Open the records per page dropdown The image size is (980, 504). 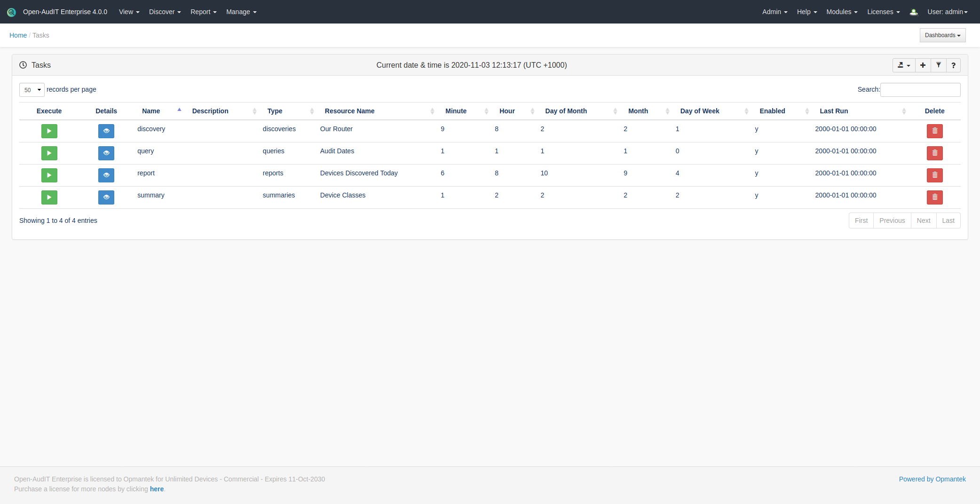[x=32, y=90]
